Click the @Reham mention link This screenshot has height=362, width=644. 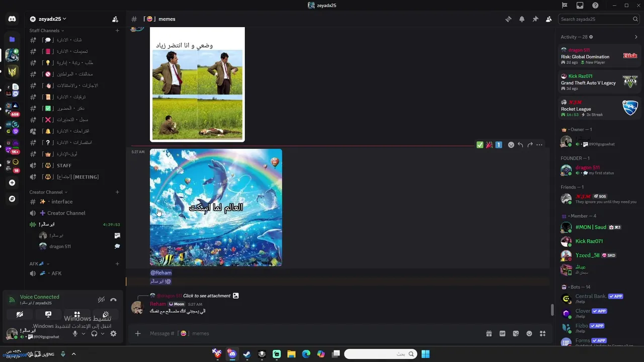tap(161, 273)
